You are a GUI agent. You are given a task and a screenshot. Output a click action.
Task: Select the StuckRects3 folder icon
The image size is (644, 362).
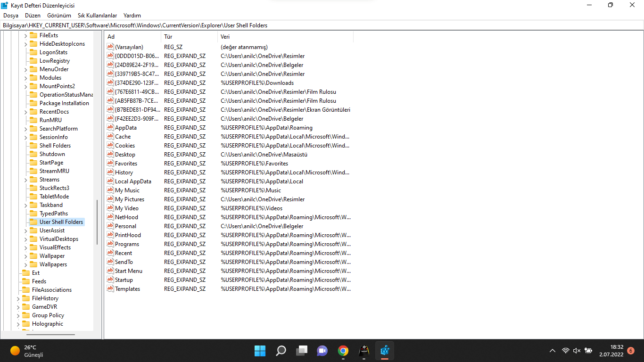coord(33,188)
